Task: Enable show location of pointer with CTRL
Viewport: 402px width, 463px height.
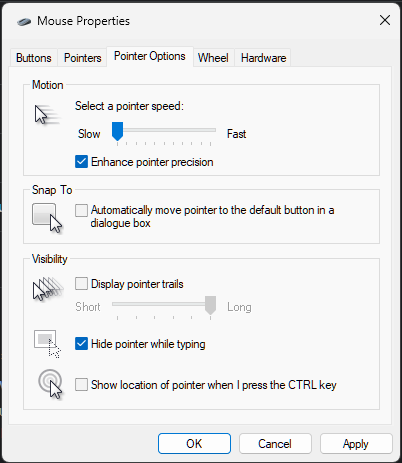Action: coord(81,384)
